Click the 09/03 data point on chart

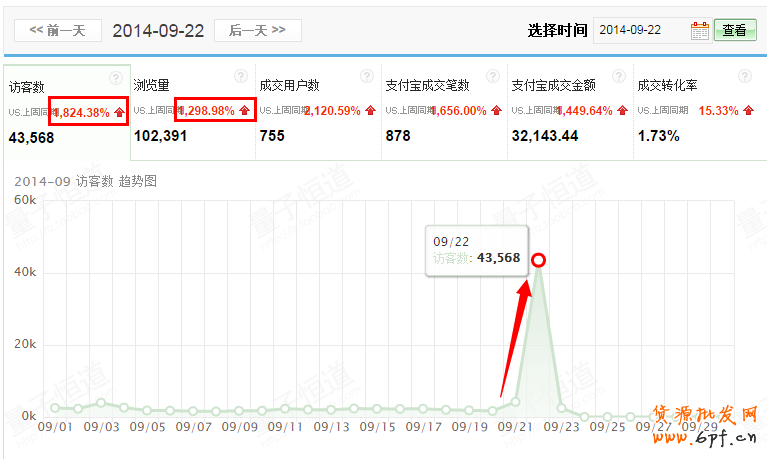click(100, 403)
